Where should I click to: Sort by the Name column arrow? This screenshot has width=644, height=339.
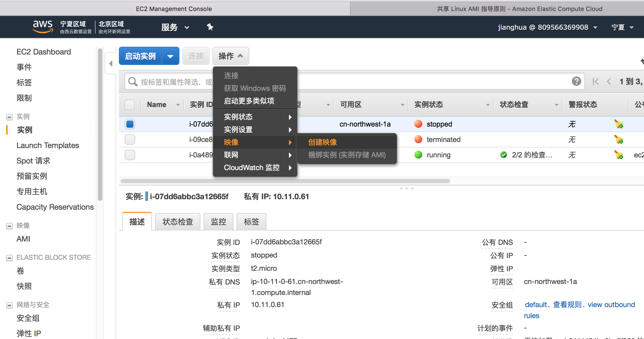coord(178,105)
